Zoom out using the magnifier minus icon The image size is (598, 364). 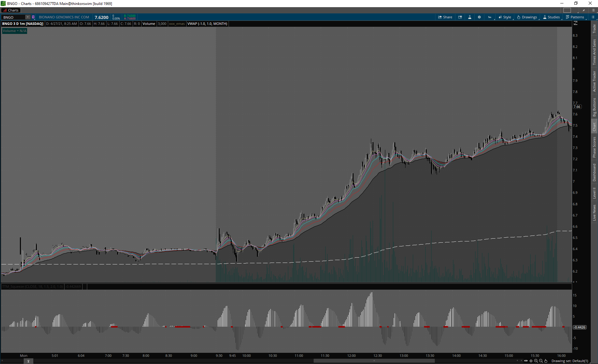point(541,361)
